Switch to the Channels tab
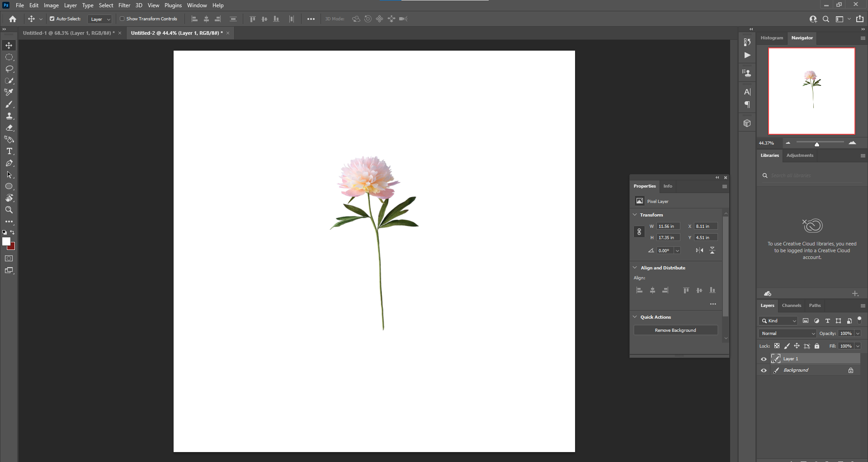This screenshot has width=868, height=462. tap(791, 306)
